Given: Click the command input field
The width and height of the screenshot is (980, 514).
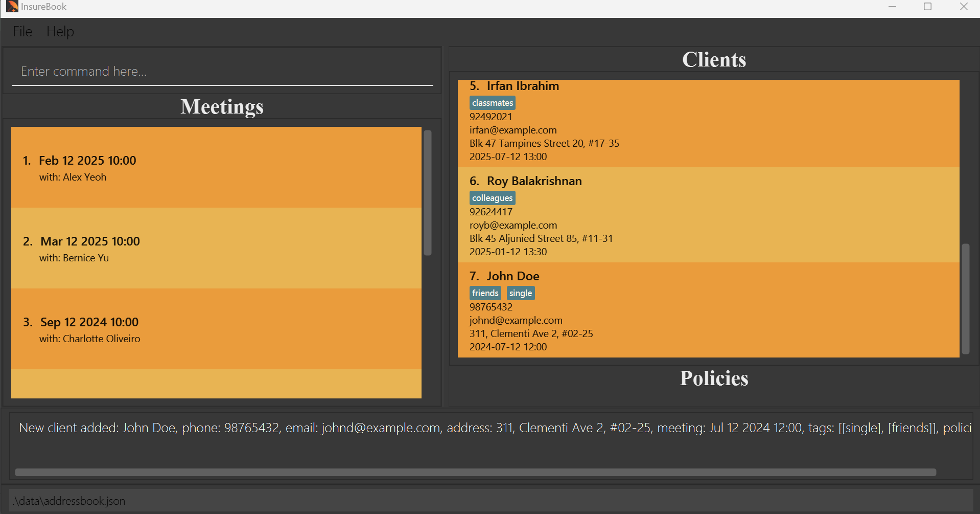Looking at the screenshot, I should (222, 72).
